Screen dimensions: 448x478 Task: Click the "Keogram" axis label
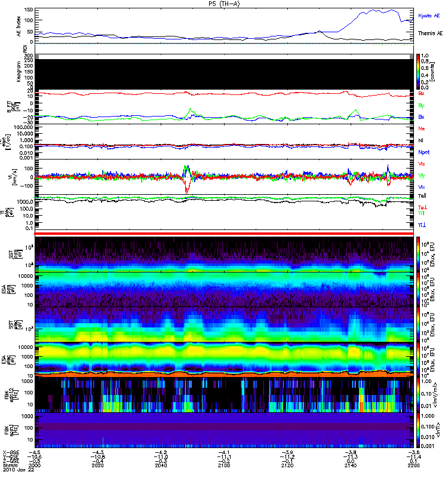19,72
